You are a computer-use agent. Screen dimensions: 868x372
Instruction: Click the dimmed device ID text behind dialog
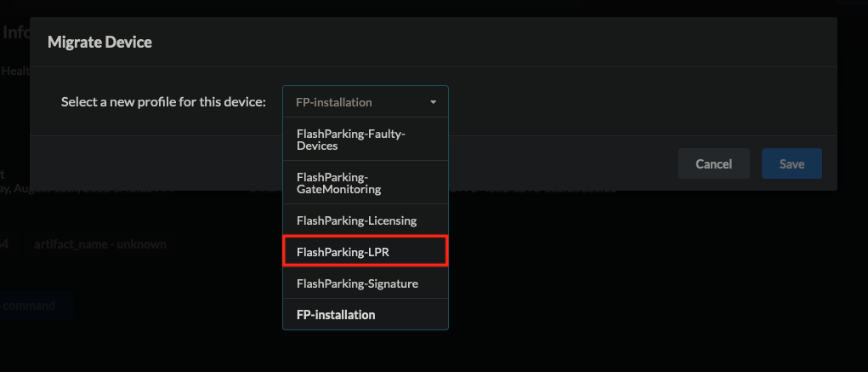tap(534, 188)
